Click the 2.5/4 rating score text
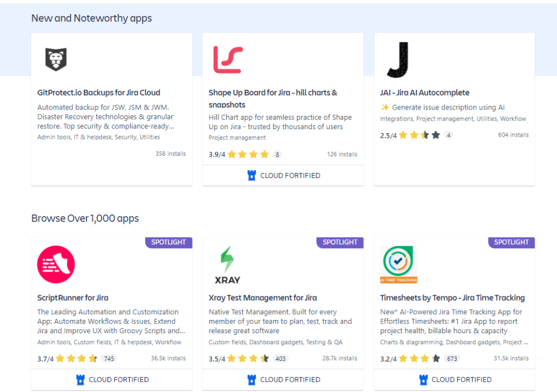The width and height of the screenshot is (557, 392). click(x=388, y=135)
